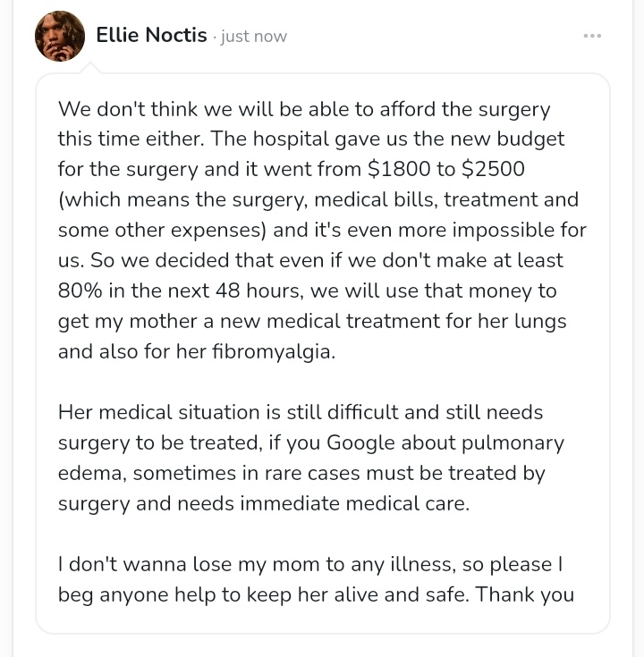The height and width of the screenshot is (657, 644).
Task: Click the first paragraph's opening line
Action: point(304,110)
